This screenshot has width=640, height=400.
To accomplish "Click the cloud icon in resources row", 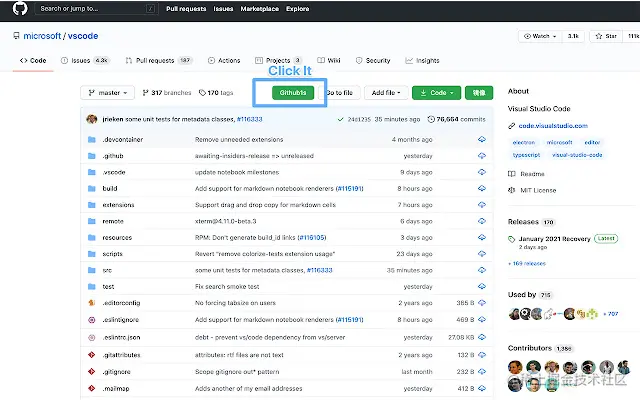I will click(x=482, y=238).
